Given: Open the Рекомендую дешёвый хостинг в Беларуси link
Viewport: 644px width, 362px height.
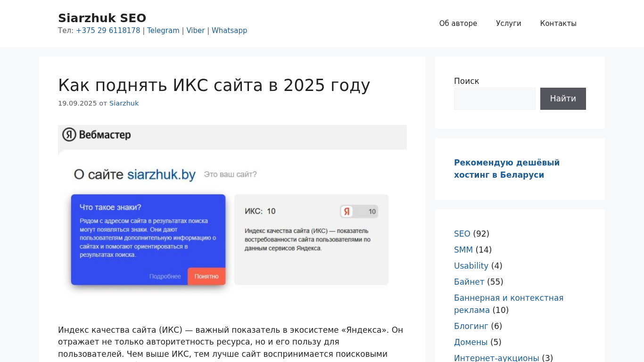Looking at the screenshot, I should tap(507, 169).
